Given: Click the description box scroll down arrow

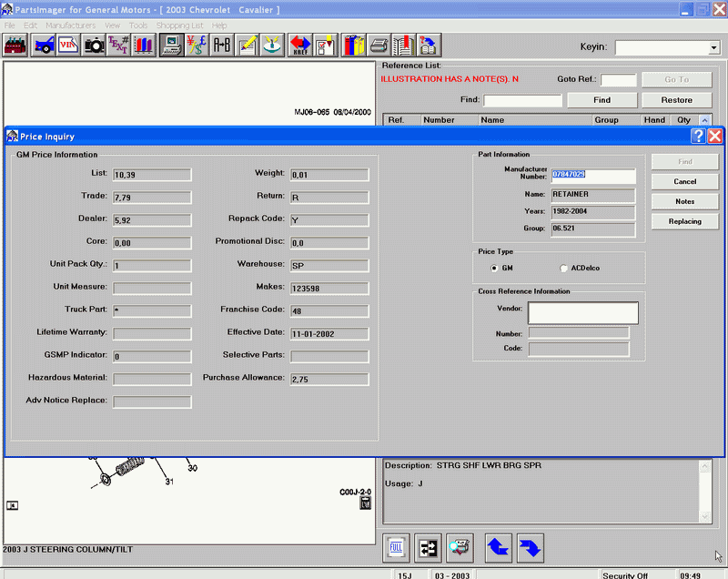Looking at the screenshot, I should [704, 516].
